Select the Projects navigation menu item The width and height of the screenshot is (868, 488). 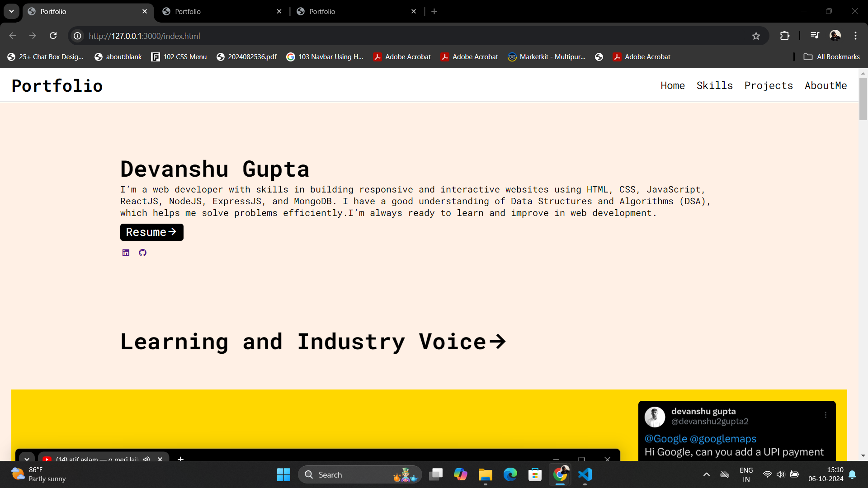coord(769,85)
